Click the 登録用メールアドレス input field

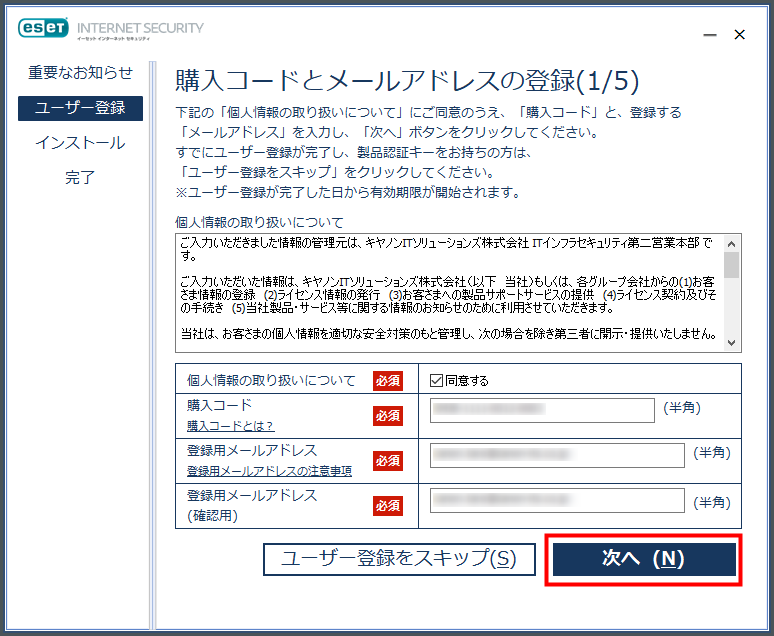point(557,455)
